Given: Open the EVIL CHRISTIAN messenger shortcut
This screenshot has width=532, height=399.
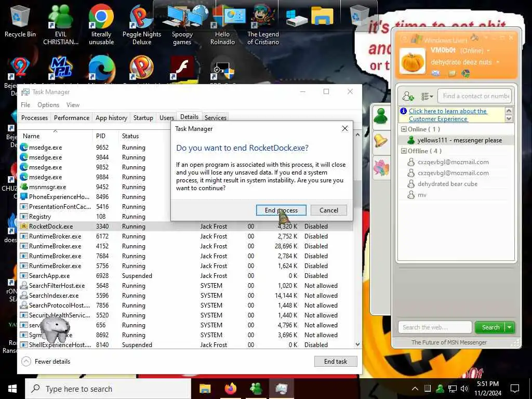Looking at the screenshot, I should [60, 24].
